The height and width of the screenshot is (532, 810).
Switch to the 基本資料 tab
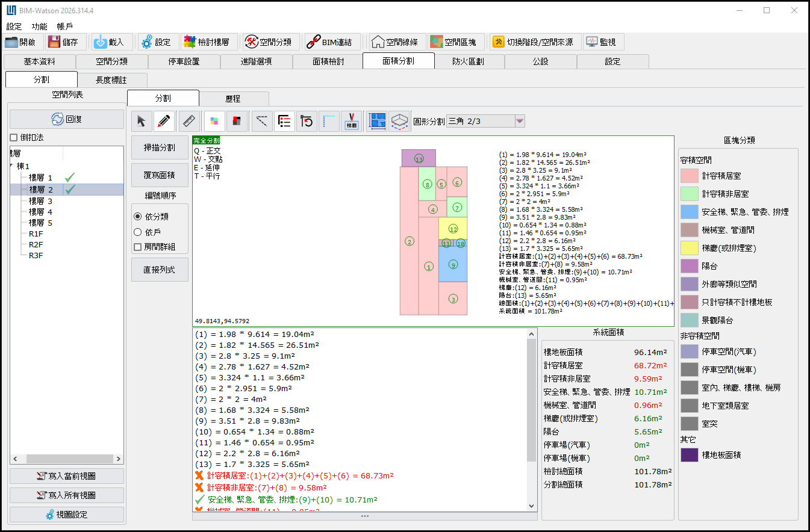[40, 61]
